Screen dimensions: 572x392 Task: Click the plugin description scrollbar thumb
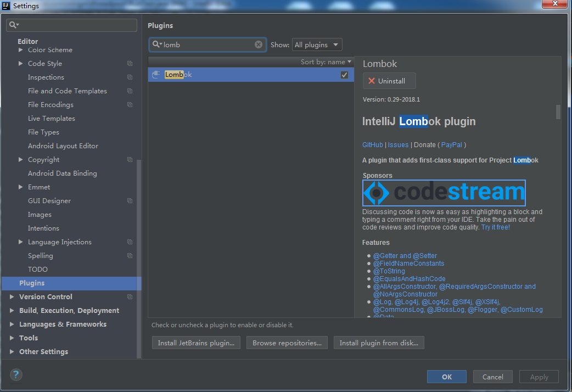[x=558, y=112]
